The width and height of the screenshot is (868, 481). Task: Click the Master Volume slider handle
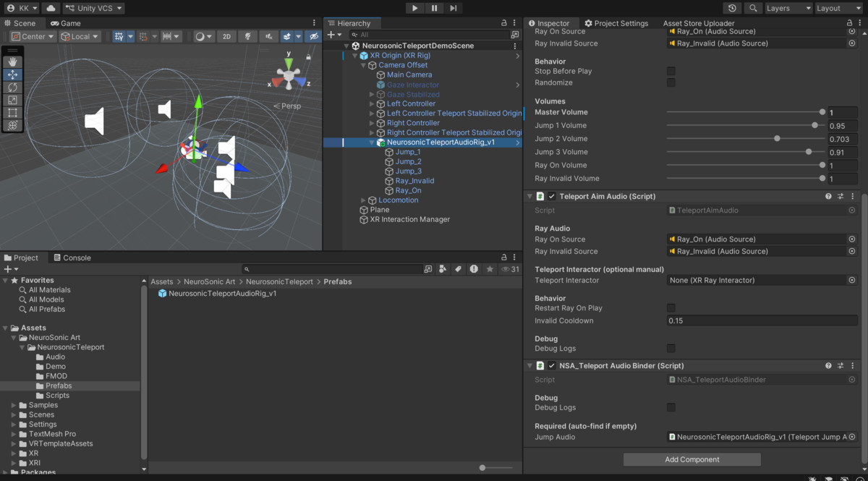[822, 112]
